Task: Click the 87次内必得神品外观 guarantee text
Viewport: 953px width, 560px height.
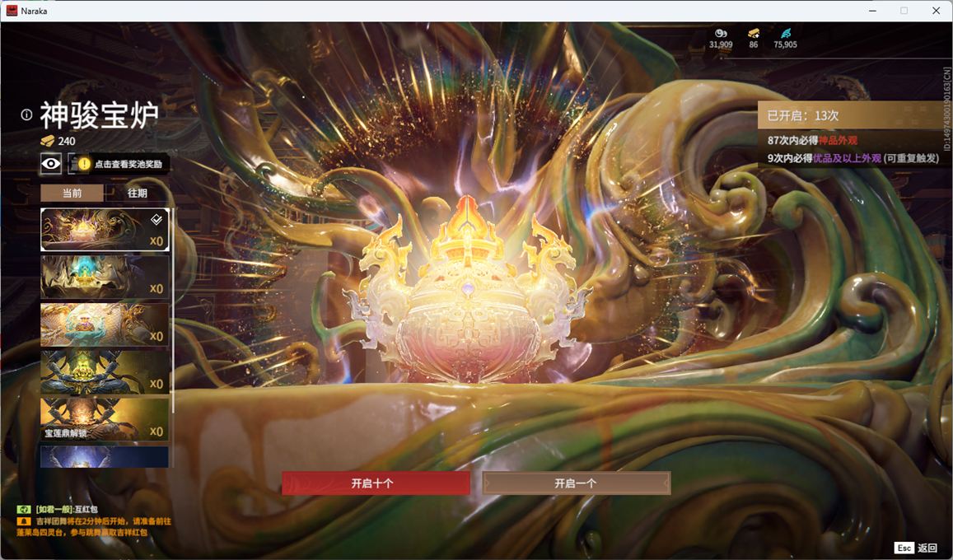Action: point(812,140)
